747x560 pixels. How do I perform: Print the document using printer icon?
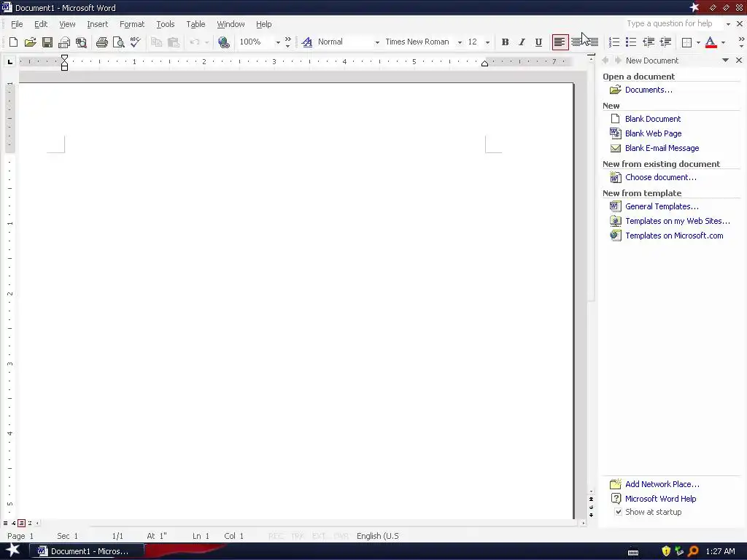(x=101, y=42)
